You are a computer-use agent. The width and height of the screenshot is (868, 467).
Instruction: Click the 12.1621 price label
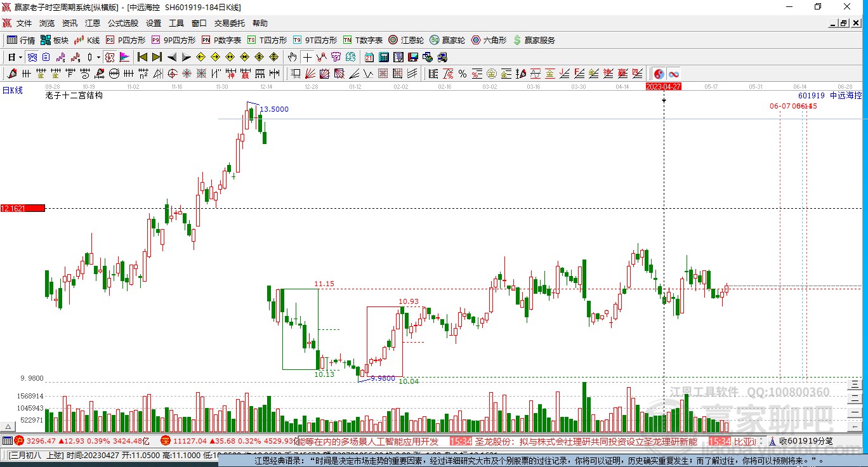click(22, 208)
